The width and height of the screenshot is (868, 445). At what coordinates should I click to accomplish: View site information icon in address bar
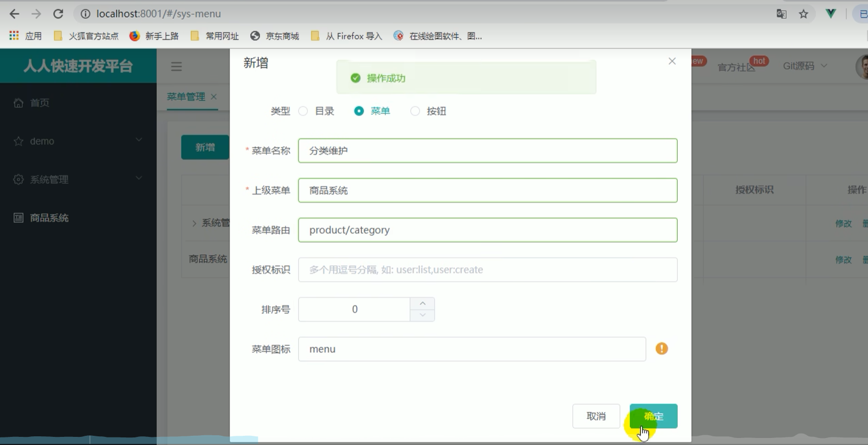[86, 14]
